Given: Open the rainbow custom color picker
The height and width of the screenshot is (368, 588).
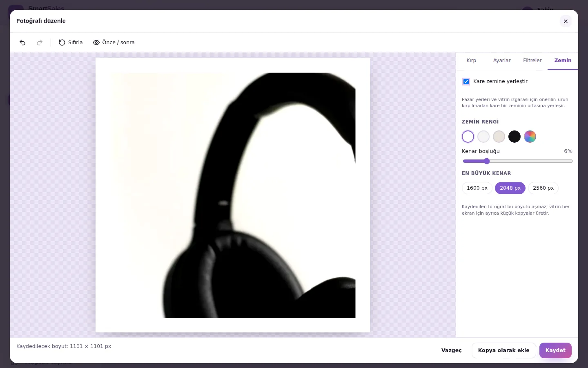Looking at the screenshot, I should 530,137.
